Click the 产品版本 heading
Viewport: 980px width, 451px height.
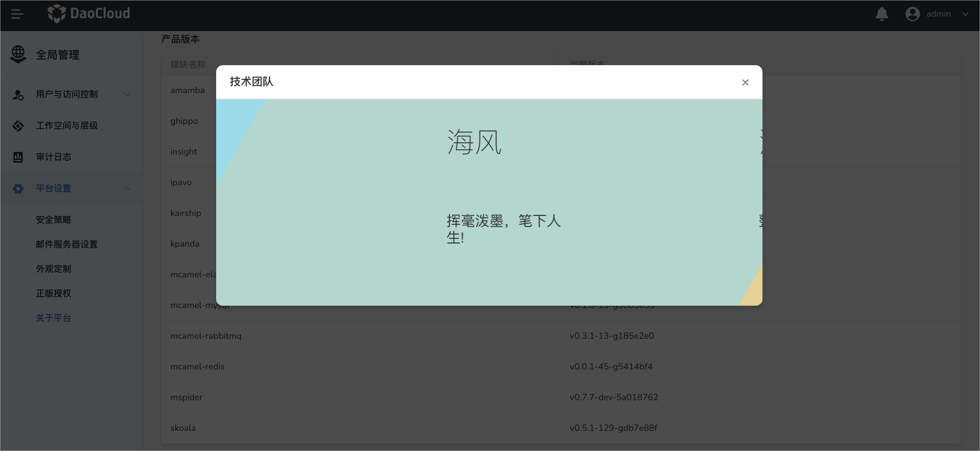pos(180,39)
